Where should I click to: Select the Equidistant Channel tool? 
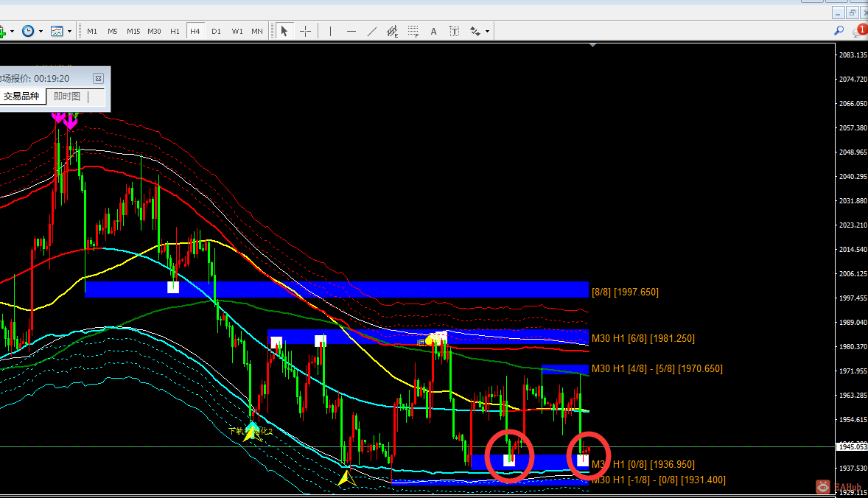click(x=393, y=32)
